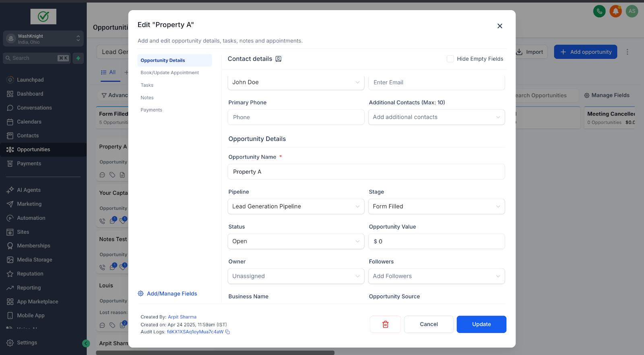Click the green phone dialer icon
Viewport: 644px width, 355px height.
pyautogui.click(x=599, y=11)
